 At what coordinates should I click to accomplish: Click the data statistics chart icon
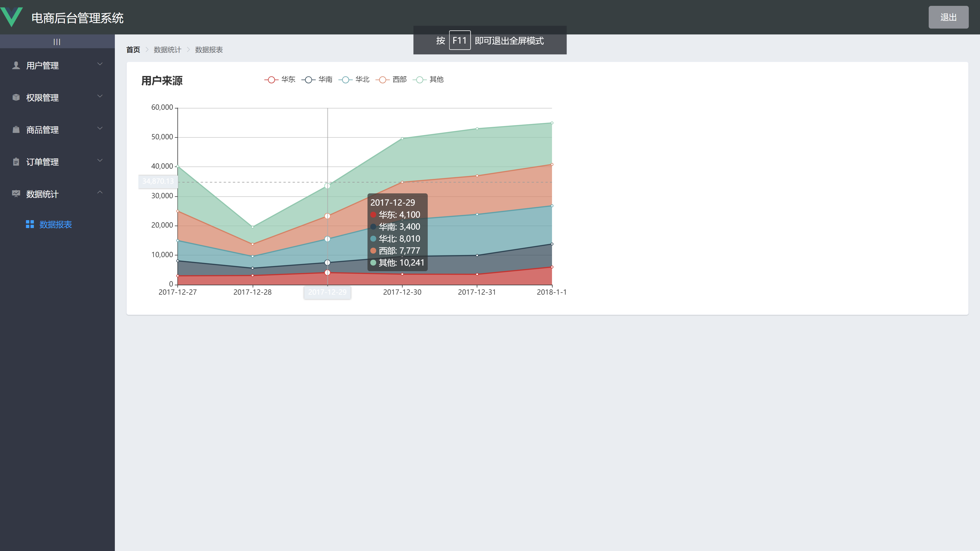pos(16,194)
